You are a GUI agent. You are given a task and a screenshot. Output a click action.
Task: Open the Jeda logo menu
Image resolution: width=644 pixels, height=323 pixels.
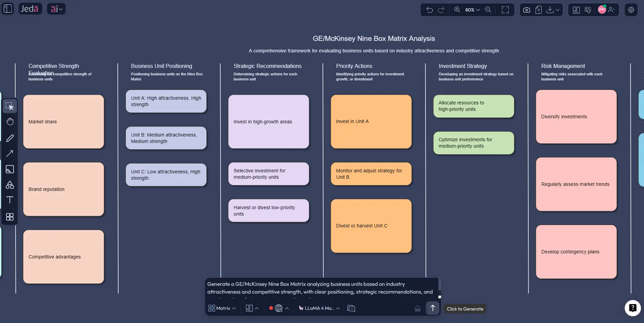30,9
